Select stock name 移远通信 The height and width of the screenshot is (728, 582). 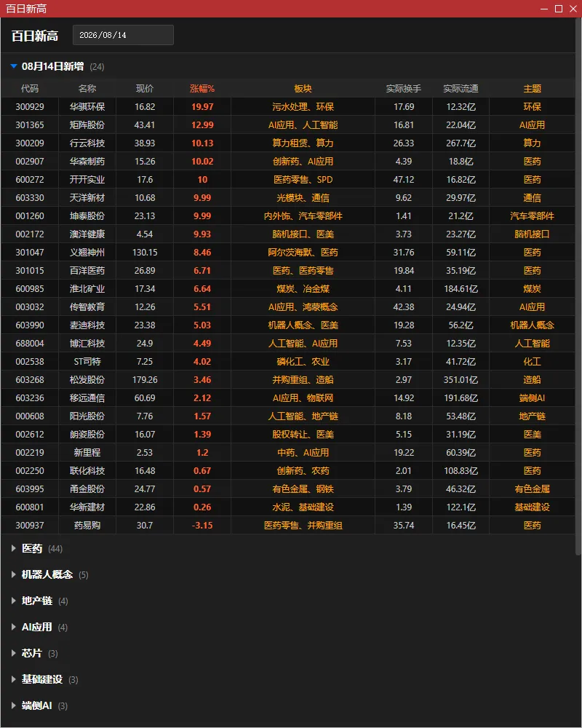coord(87,398)
